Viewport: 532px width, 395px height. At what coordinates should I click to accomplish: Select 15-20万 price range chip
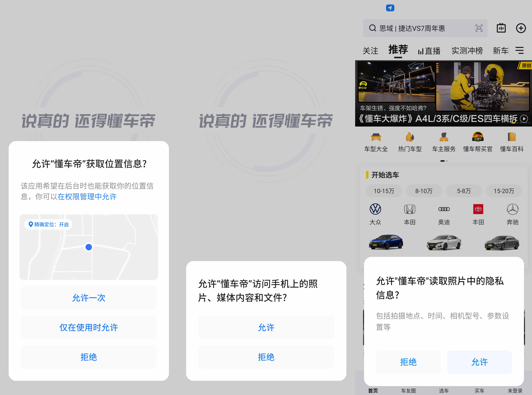pos(504,191)
